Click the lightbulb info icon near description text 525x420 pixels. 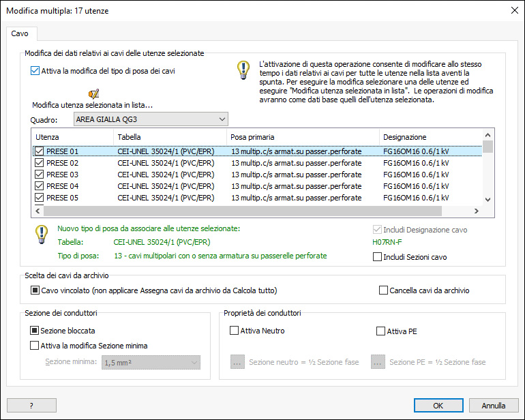pos(243,70)
